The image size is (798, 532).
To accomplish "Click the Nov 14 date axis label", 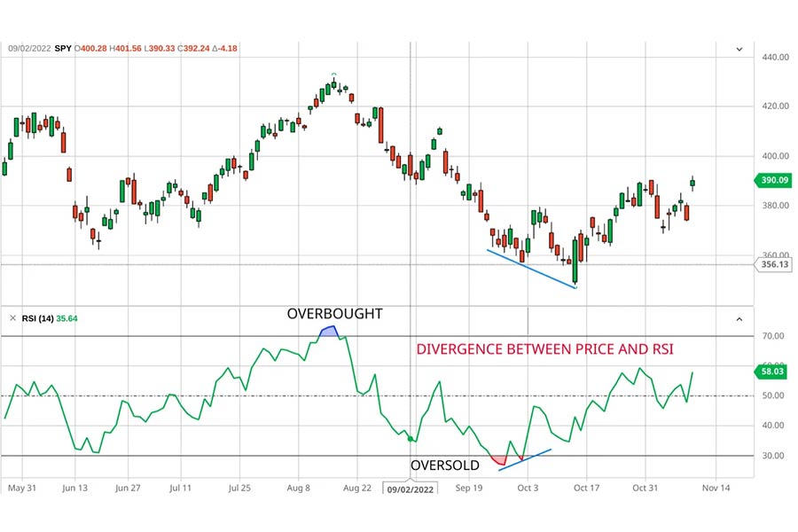I will [x=716, y=488].
